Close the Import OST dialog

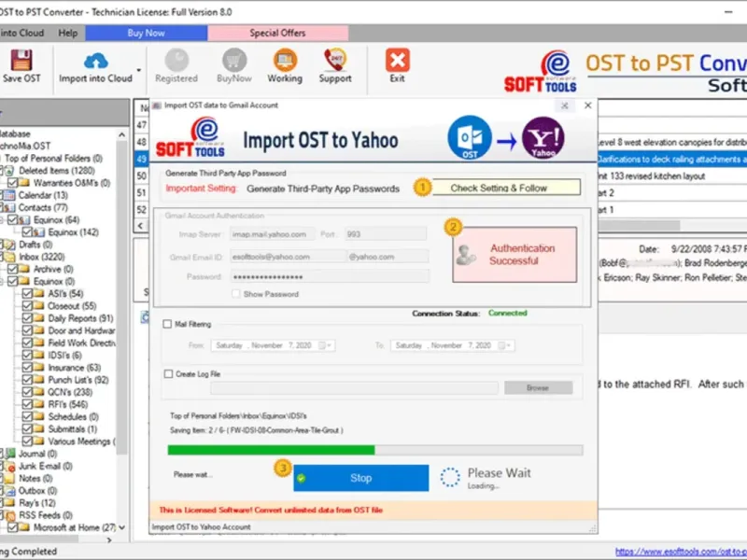[588, 105]
